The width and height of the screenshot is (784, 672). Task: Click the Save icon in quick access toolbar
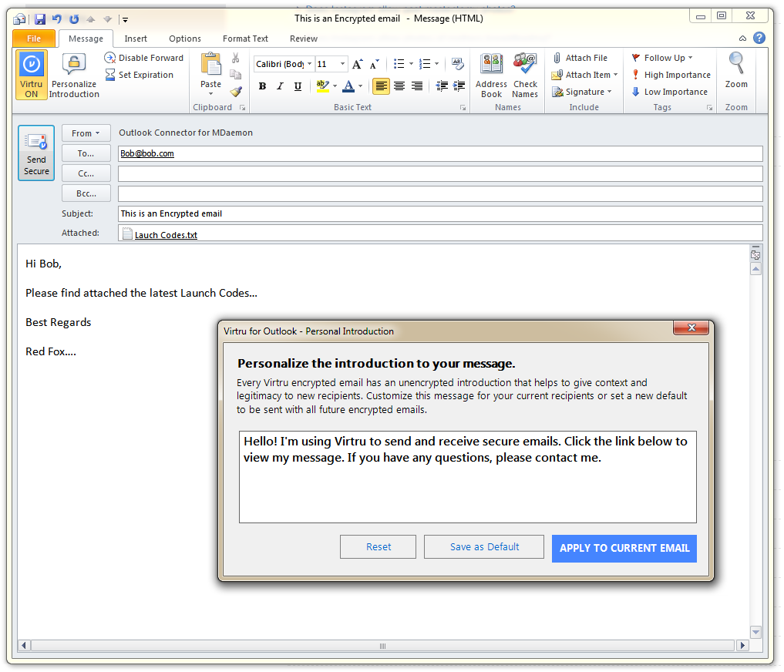[40, 19]
